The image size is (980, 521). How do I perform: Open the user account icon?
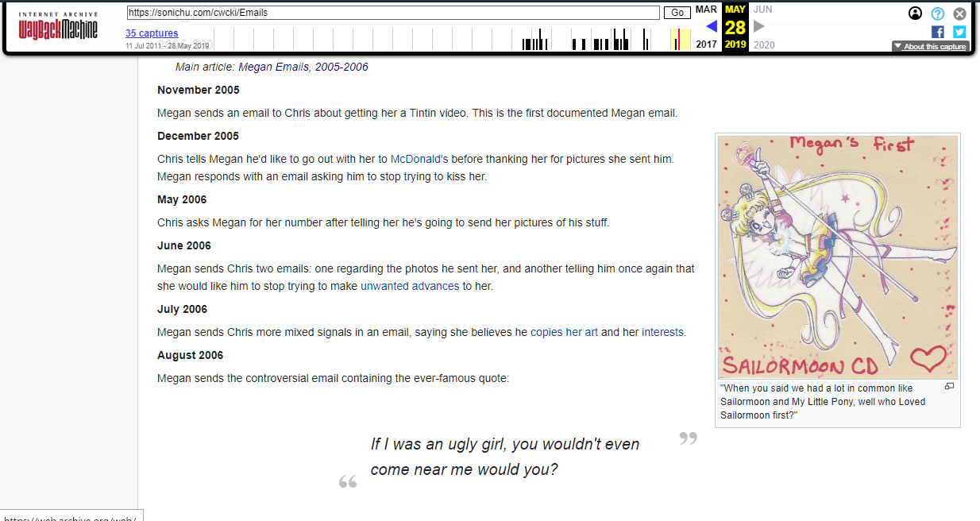[915, 14]
